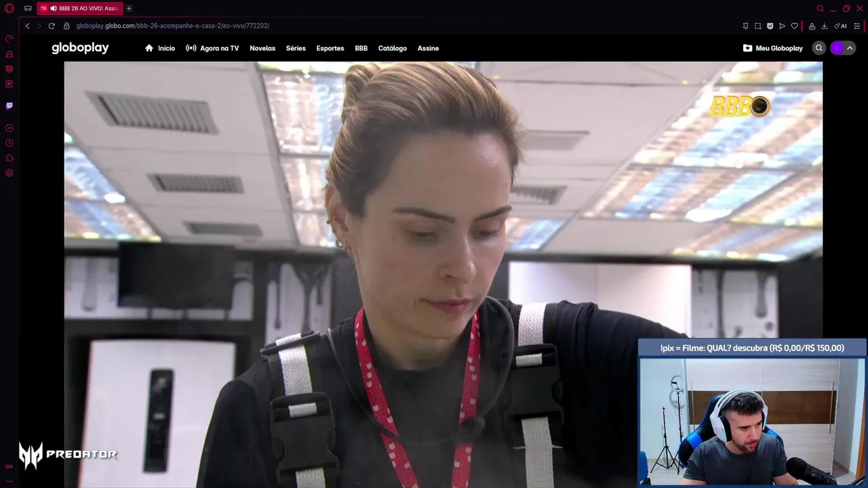Open ad blocker shield icon
Viewport: 868px width, 488px height.
coord(770,26)
